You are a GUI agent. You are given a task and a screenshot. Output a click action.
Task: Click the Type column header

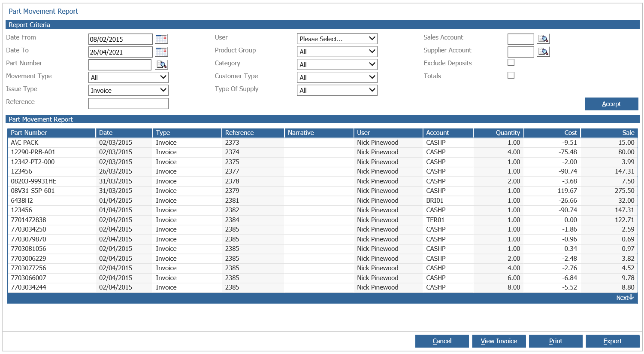187,133
